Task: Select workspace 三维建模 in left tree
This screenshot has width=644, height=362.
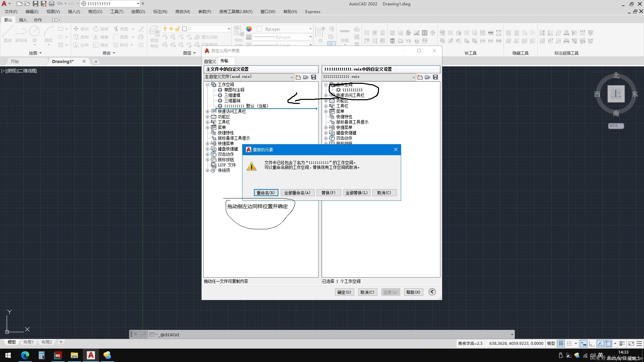Action: click(x=232, y=95)
